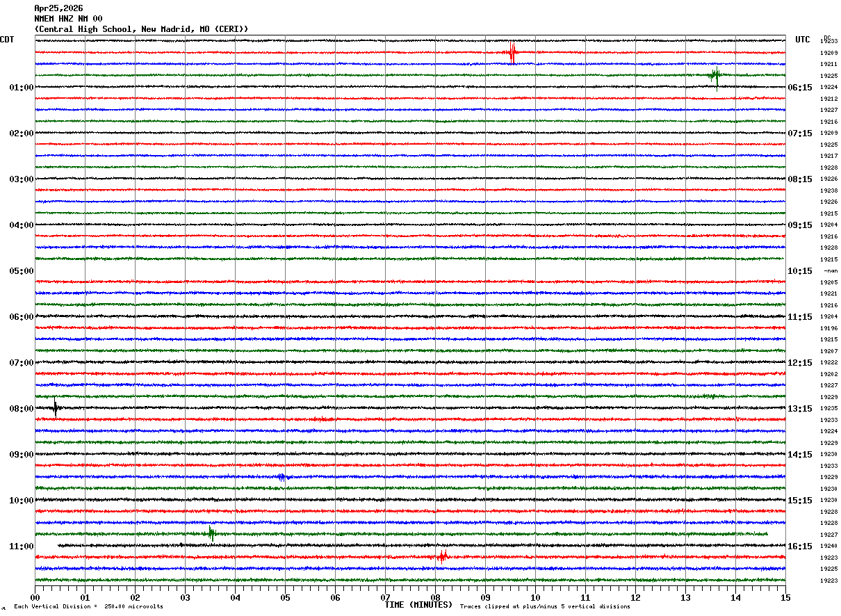This screenshot has width=841, height=616.
Task: Click the red burst on the trace below 11:00
Action: click(441, 556)
